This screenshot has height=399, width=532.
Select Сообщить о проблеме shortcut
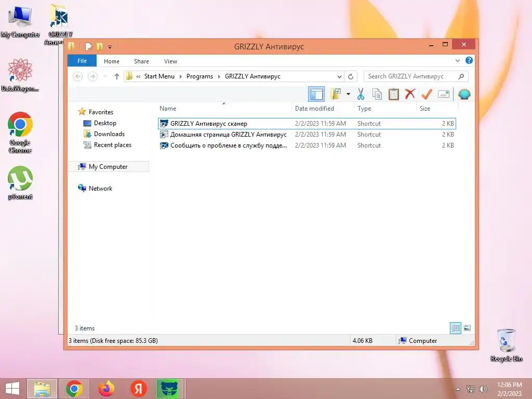tap(307, 145)
